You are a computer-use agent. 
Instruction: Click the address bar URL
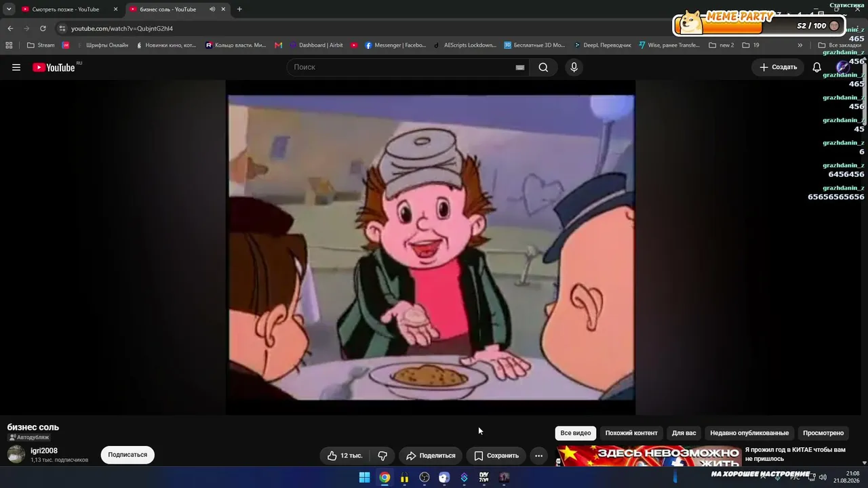pos(122,28)
